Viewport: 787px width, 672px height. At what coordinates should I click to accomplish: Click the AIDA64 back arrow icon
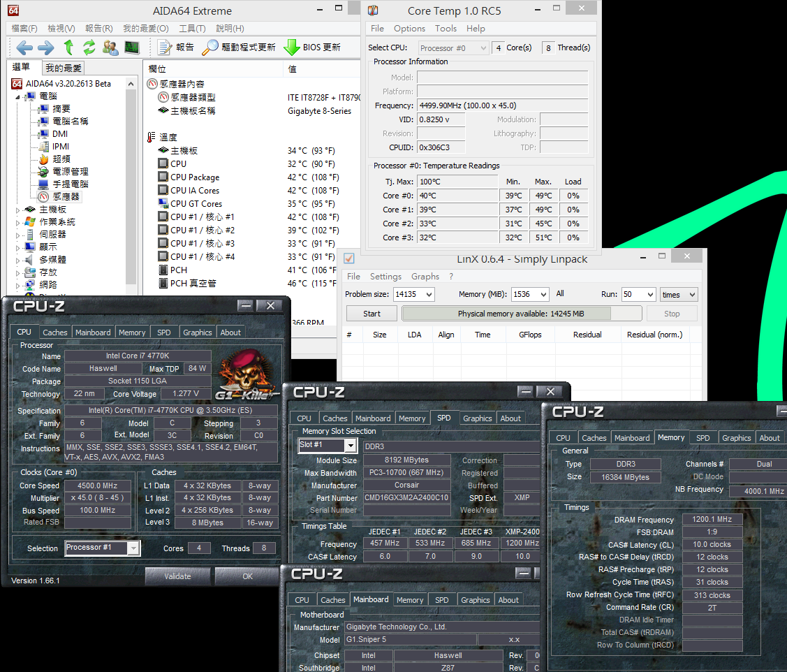(24, 48)
